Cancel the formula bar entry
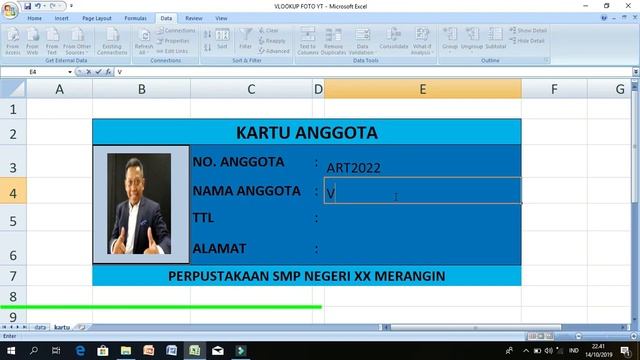 [x=89, y=72]
